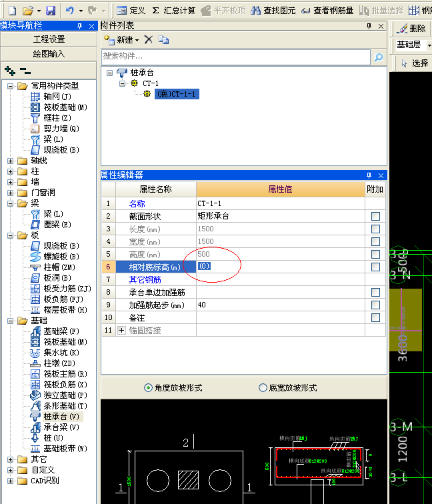Click the 绘图输入 navigation button
Screen dimensions: 432x504
[49, 54]
